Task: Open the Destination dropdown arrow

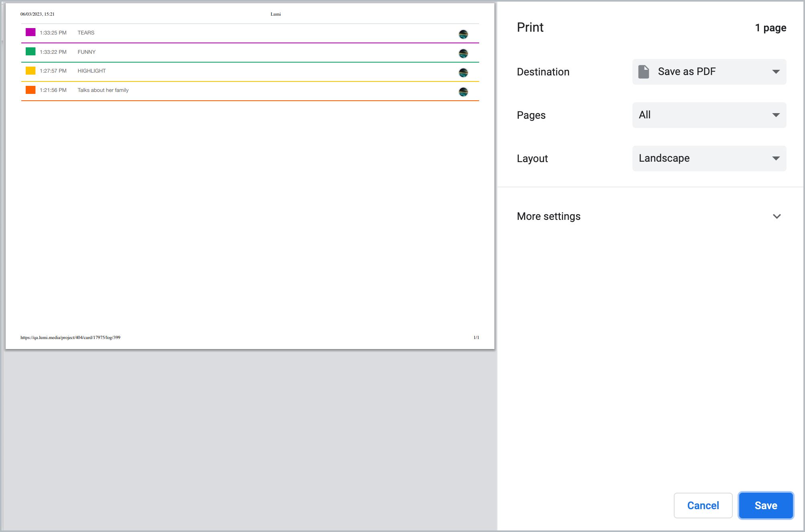Action: point(776,72)
